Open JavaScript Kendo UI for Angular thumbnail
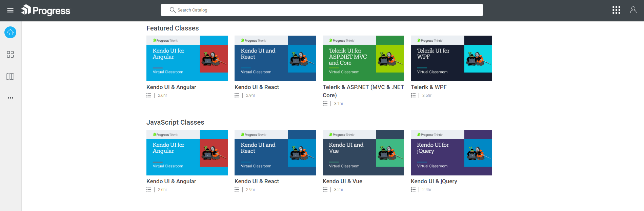This screenshot has height=211, width=644. [187, 152]
